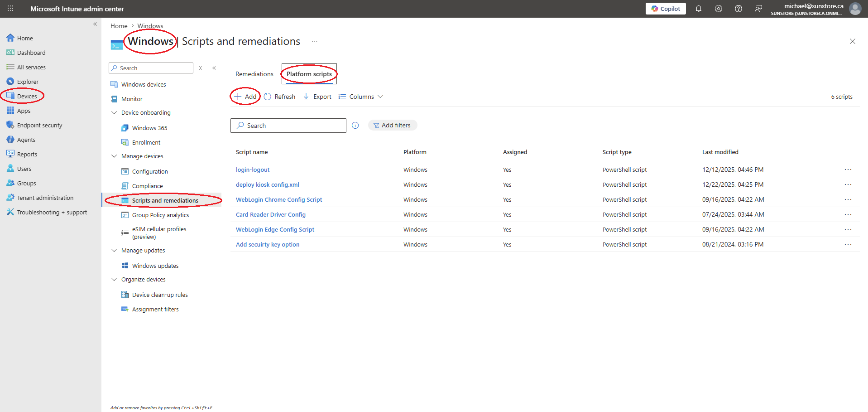Open the page ellipsis more options
The height and width of the screenshot is (412, 868).
click(x=315, y=41)
